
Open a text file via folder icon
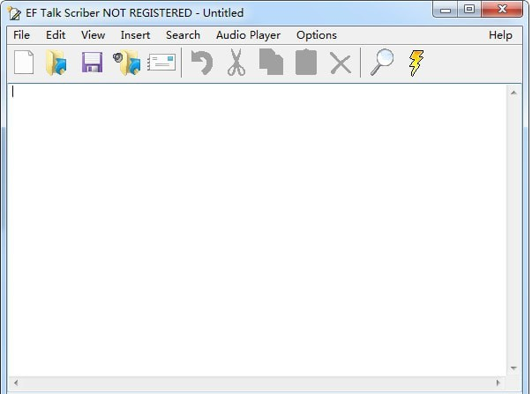coord(56,63)
